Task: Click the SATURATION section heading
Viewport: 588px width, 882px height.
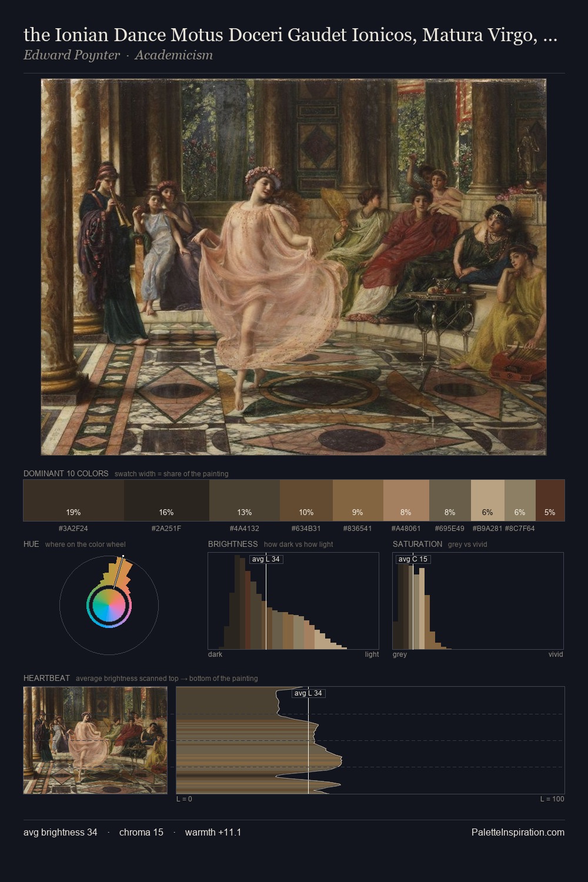Action: pyautogui.click(x=417, y=544)
